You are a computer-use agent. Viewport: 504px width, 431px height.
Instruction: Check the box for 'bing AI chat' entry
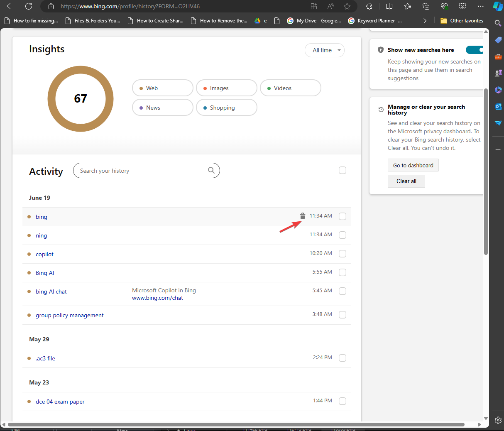click(x=343, y=291)
